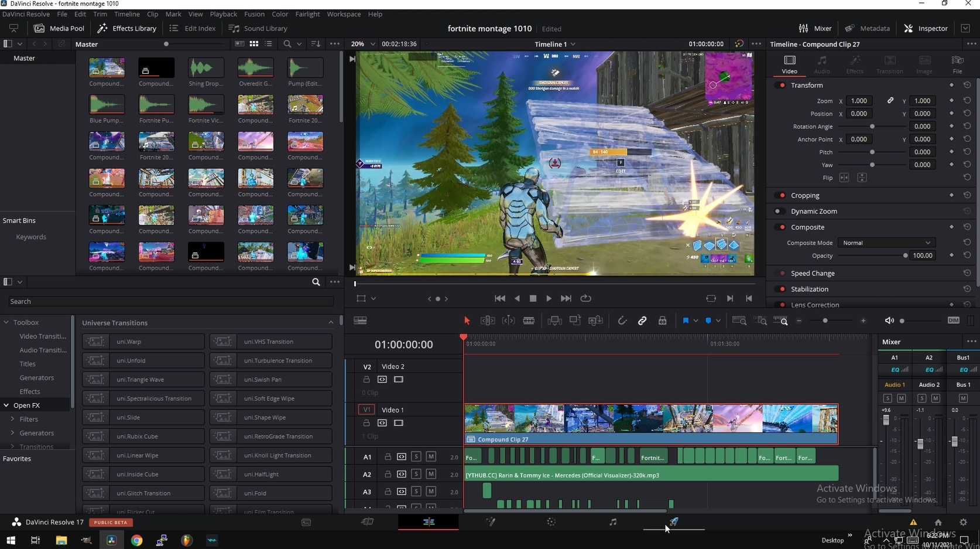Expand the Filters tree item
Viewport: 980px width, 549px height.
pos(12,419)
